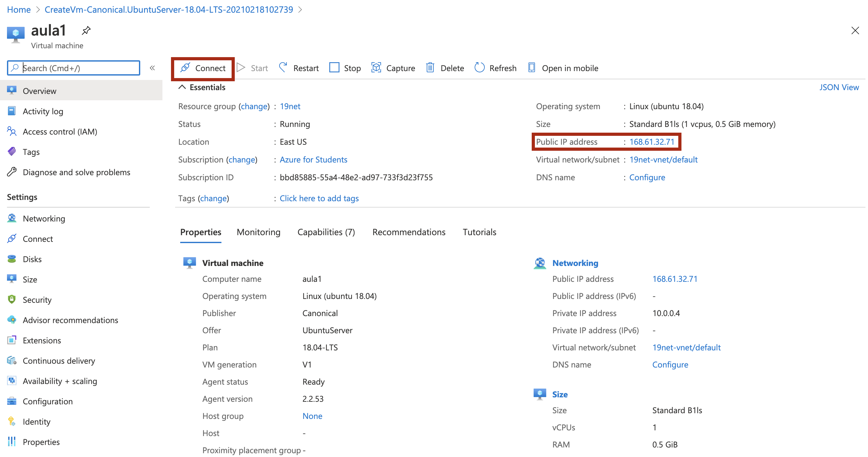Click the Delete trash icon
Viewport: 868px width, 457px height.
click(x=430, y=68)
